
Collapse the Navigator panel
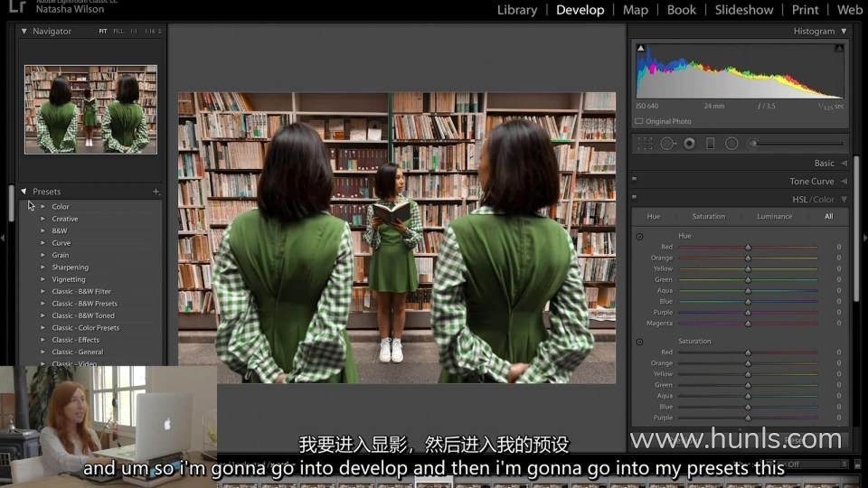(24, 31)
